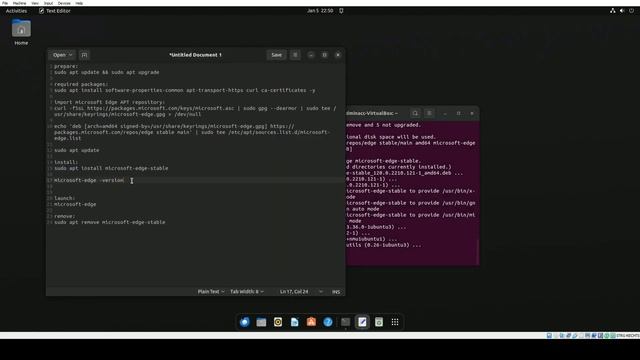
Task: Click the 'prepare:' line in the editor
Action: pyautogui.click(x=66, y=66)
